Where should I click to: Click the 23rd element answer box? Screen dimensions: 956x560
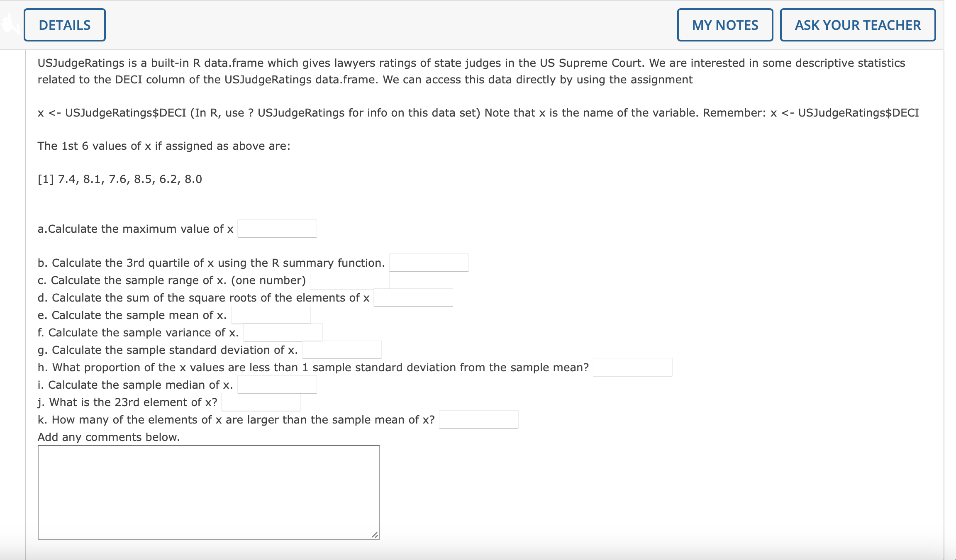(x=261, y=402)
